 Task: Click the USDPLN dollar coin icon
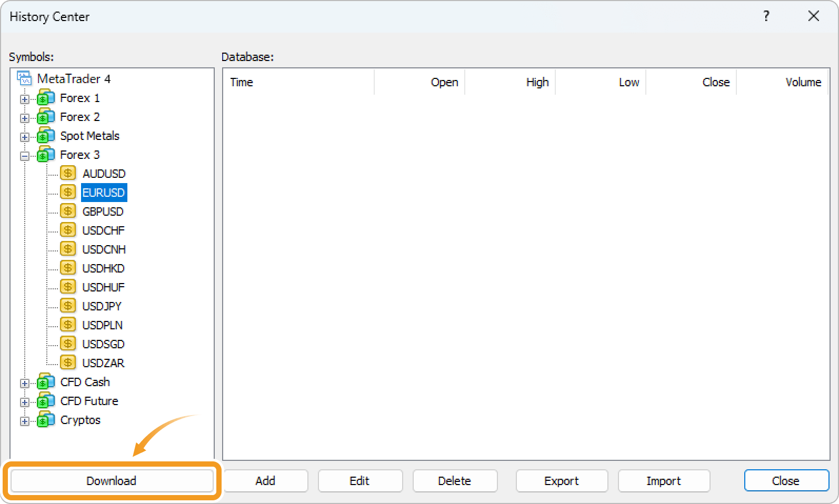pos(68,325)
